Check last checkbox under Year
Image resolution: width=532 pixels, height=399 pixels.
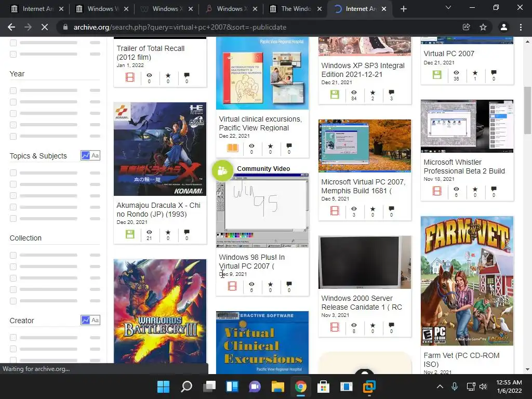[x=13, y=136]
